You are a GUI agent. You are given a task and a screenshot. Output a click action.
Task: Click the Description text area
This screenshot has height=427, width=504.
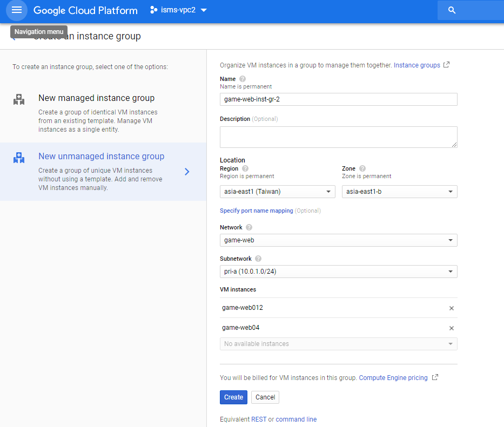(x=338, y=137)
